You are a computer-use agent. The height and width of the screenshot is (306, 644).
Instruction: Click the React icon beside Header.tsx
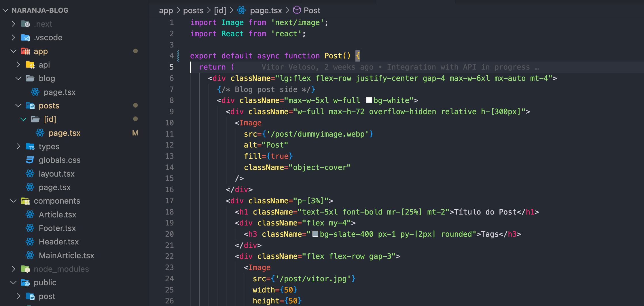(30, 242)
